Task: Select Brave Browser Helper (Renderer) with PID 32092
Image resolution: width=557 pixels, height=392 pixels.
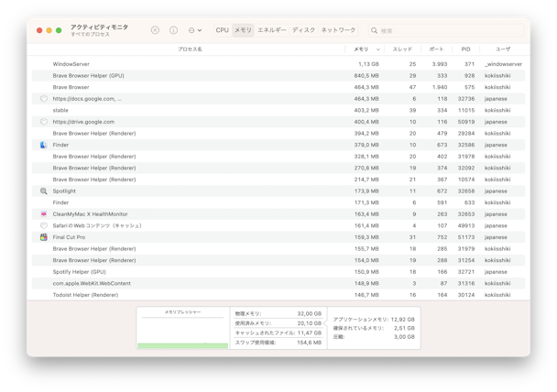Action: click(x=278, y=168)
